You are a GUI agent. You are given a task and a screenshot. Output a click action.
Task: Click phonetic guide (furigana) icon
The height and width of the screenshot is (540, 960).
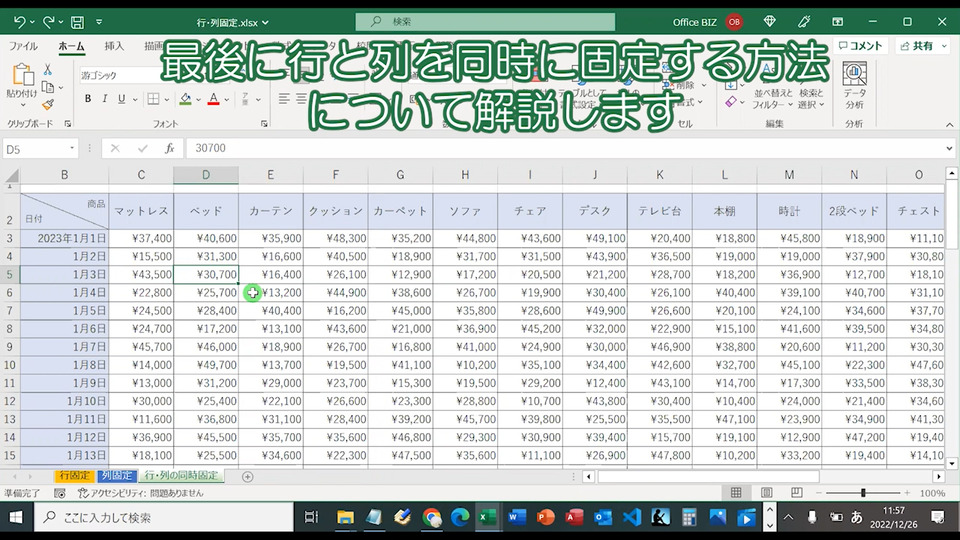tap(246, 99)
